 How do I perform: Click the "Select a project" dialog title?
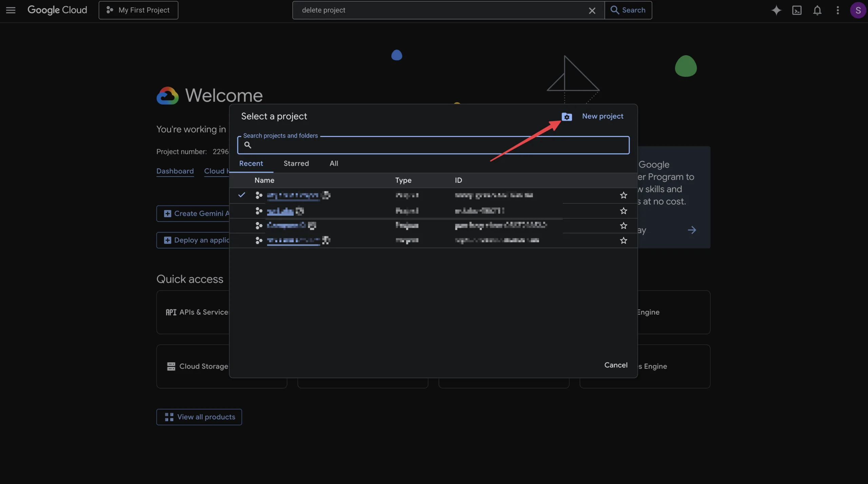tap(274, 116)
